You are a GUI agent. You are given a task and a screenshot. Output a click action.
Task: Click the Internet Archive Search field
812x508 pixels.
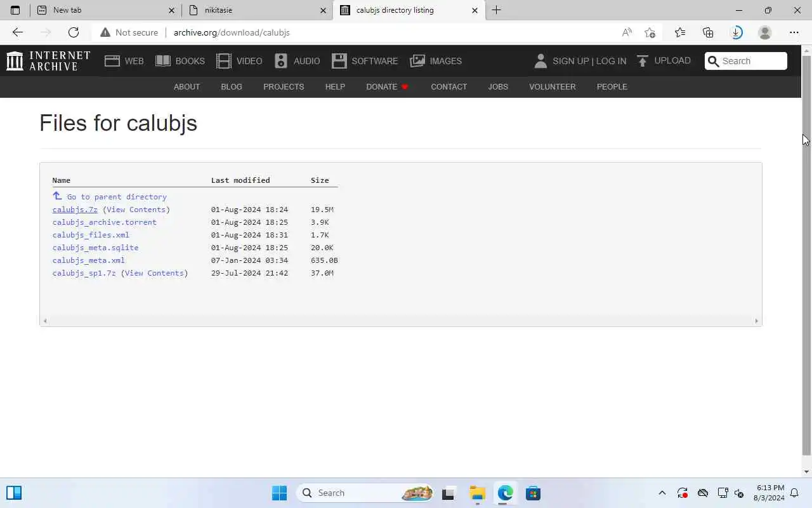(746, 61)
